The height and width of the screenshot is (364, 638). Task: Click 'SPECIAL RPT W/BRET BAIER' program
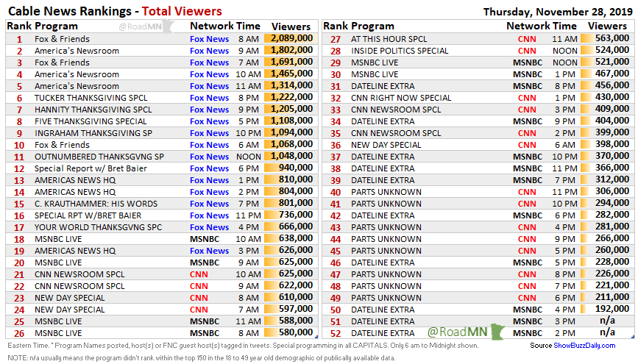point(88,215)
